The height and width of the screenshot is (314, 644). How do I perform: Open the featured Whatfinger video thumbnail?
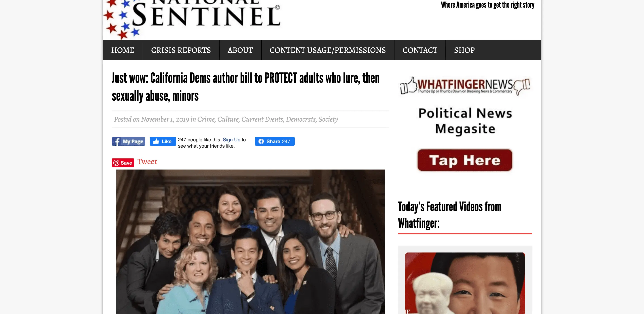pos(465,283)
